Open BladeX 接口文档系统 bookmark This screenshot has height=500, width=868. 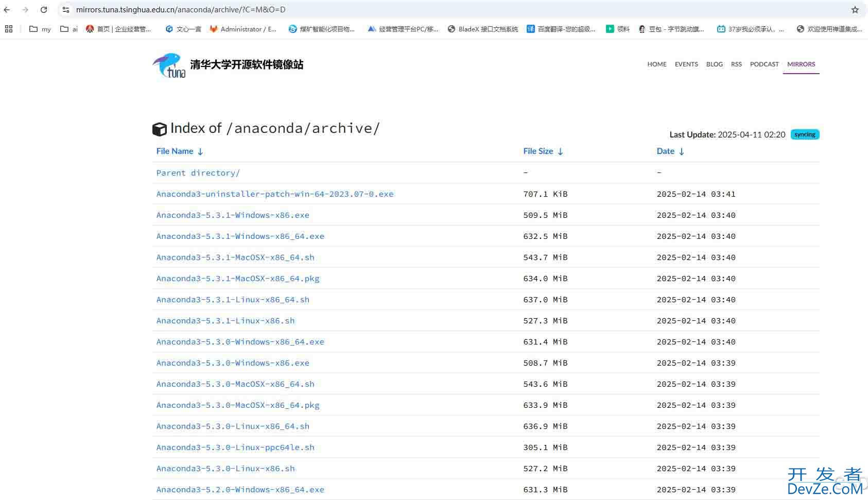pyautogui.click(x=483, y=29)
